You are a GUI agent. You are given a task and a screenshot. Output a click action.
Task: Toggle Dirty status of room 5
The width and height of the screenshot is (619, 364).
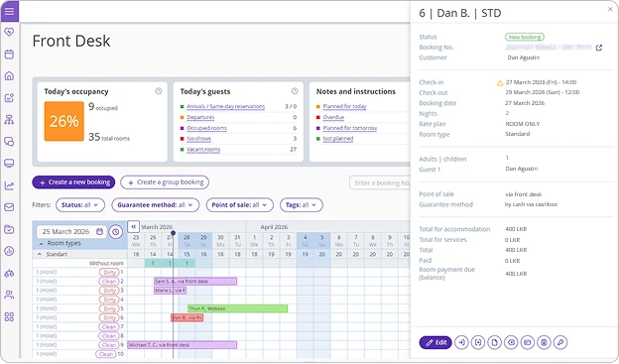tap(109, 308)
